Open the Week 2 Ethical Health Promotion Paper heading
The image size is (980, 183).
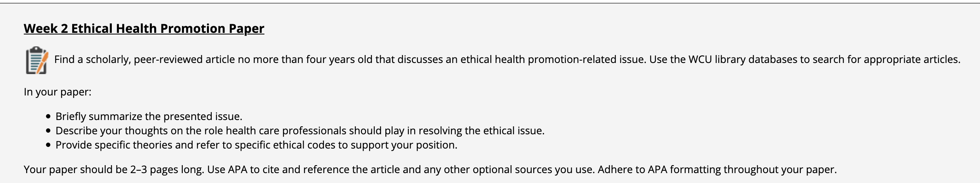[x=144, y=29]
